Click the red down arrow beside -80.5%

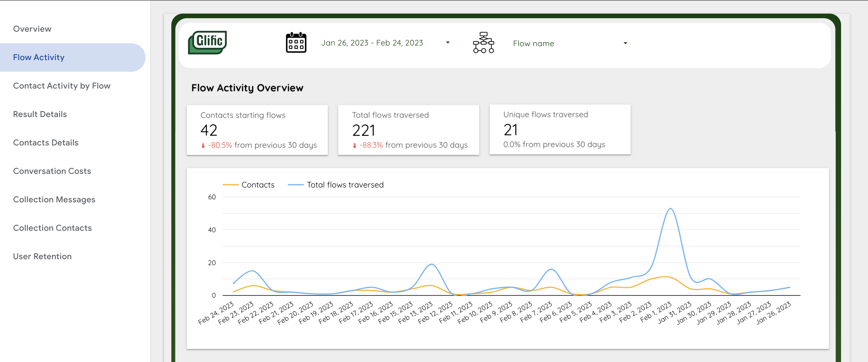coord(203,145)
